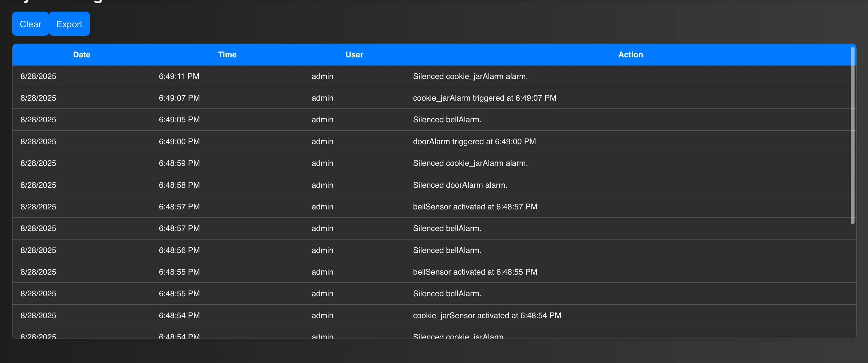This screenshot has height=363, width=868.
Task: Click the Export button
Action: click(69, 24)
